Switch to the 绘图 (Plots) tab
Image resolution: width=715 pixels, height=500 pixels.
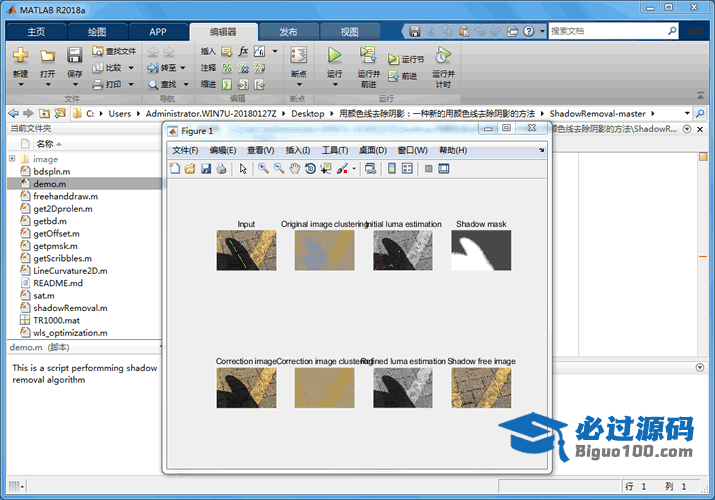point(97,32)
